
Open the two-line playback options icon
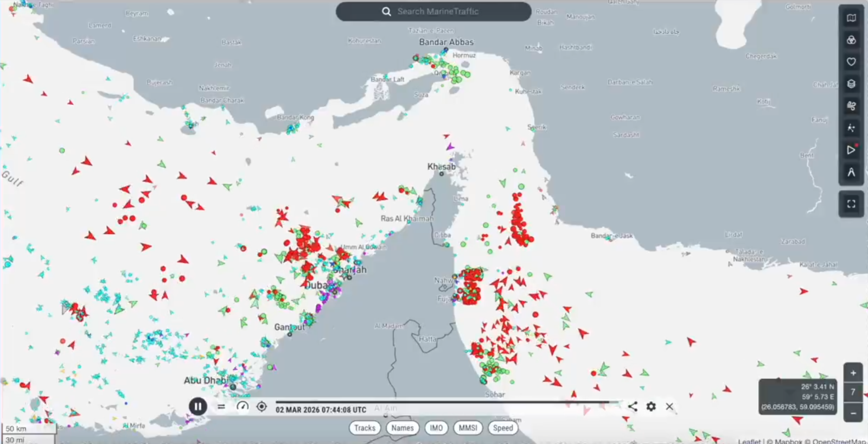coord(221,407)
